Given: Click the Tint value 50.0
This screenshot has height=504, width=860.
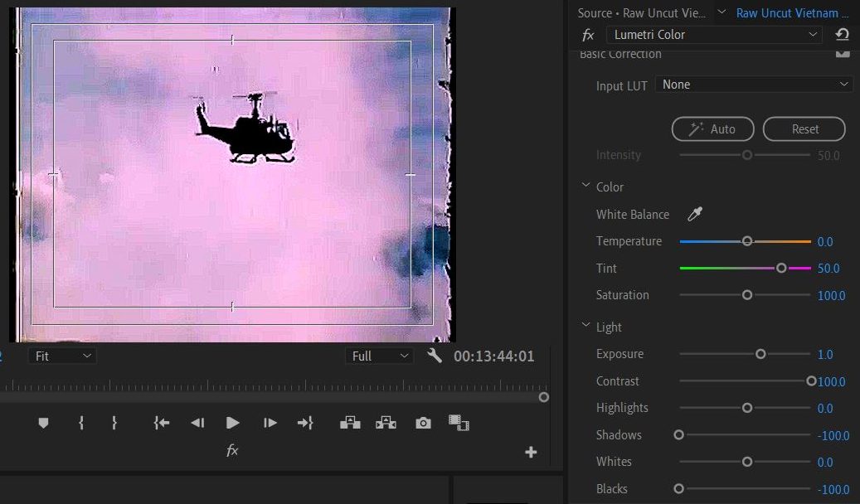Looking at the screenshot, I should (x=828, y=269).
